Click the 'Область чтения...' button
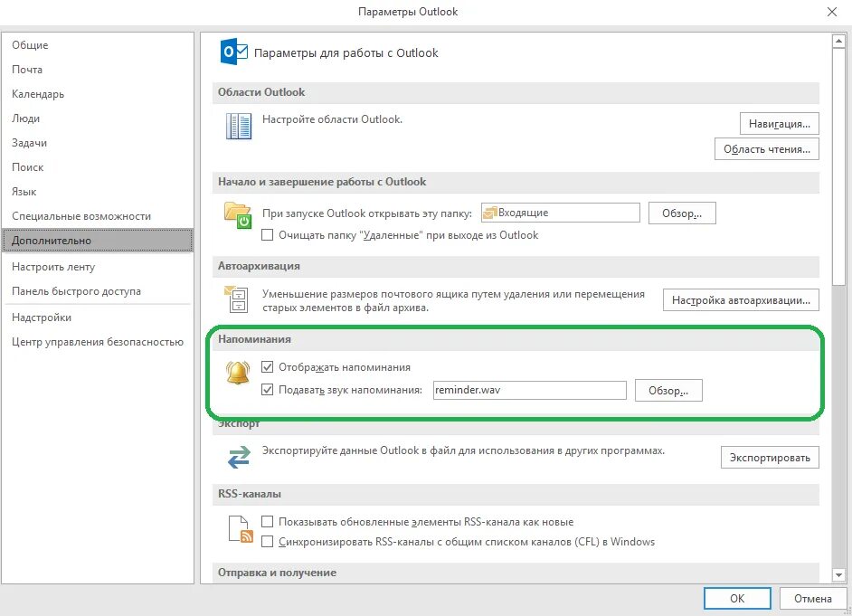The width and height of the screenshot is (852, 616). click(767, 149)
